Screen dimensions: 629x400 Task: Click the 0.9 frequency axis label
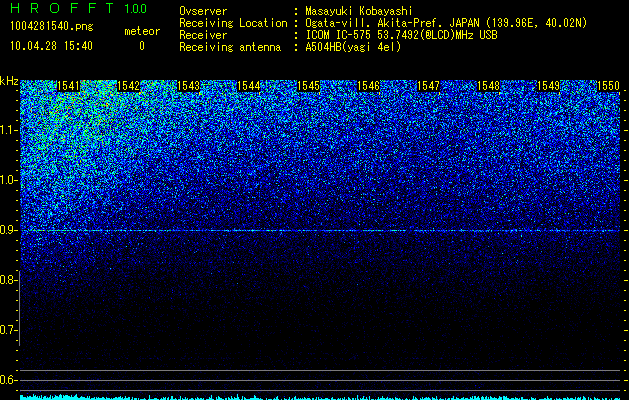pyautogui.click(x=8, y=230)
